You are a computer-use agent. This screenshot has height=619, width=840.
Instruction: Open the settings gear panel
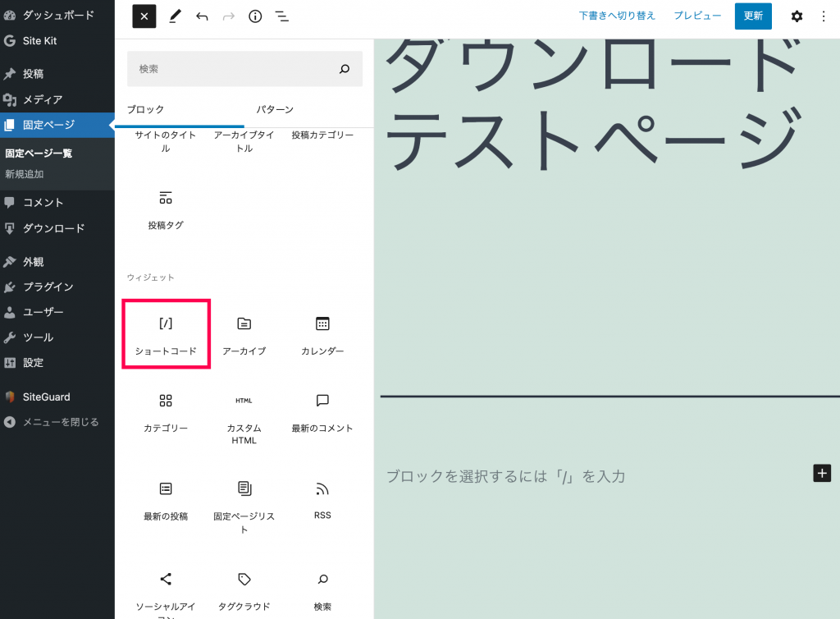click(x=797, y=16)
